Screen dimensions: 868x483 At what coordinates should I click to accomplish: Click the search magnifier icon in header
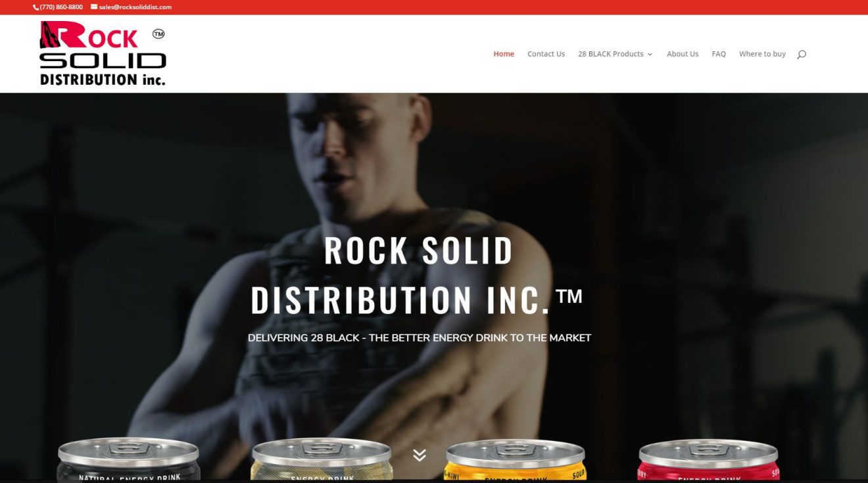coord(801,54)
